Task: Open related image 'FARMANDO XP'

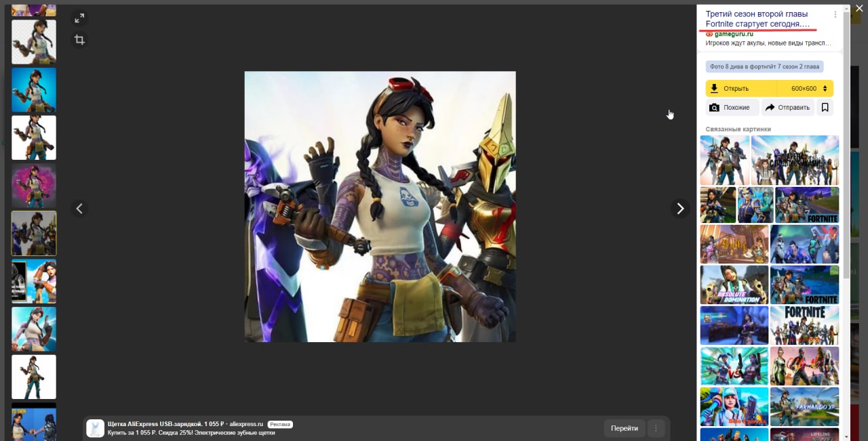Action: tap(804, 406)
